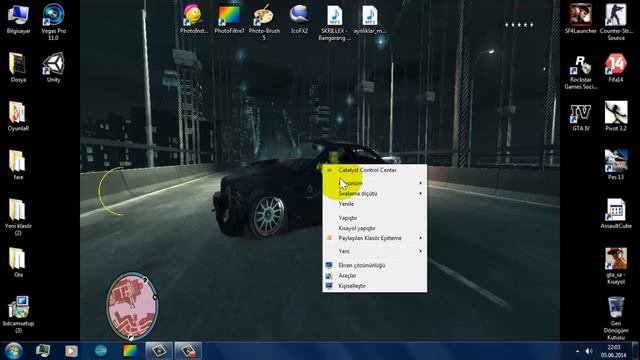Image resolution: width=640 pixels, height=360 pixels.
Task: Expand Paylaşılan Klasör Eşitleme submenu
Action: [375, 238]
